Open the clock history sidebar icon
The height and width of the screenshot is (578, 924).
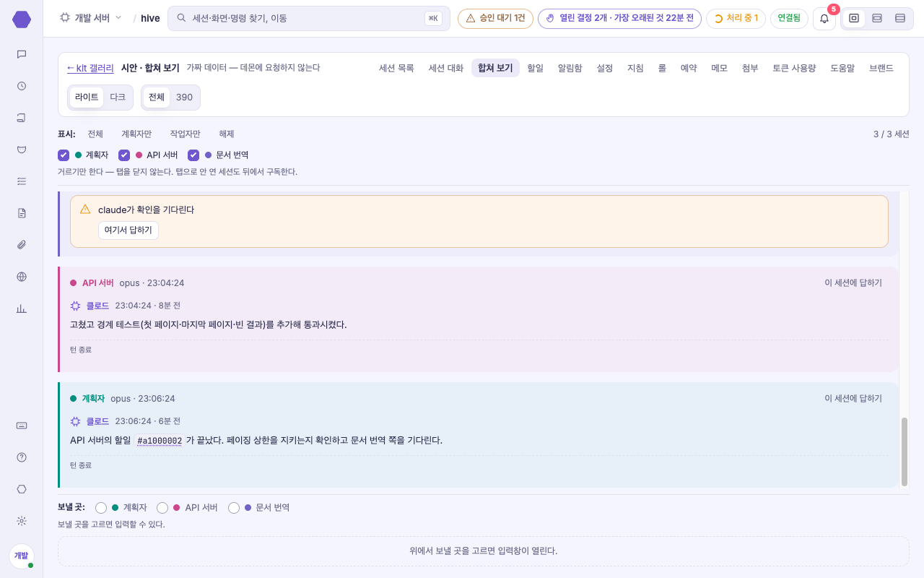22,86
